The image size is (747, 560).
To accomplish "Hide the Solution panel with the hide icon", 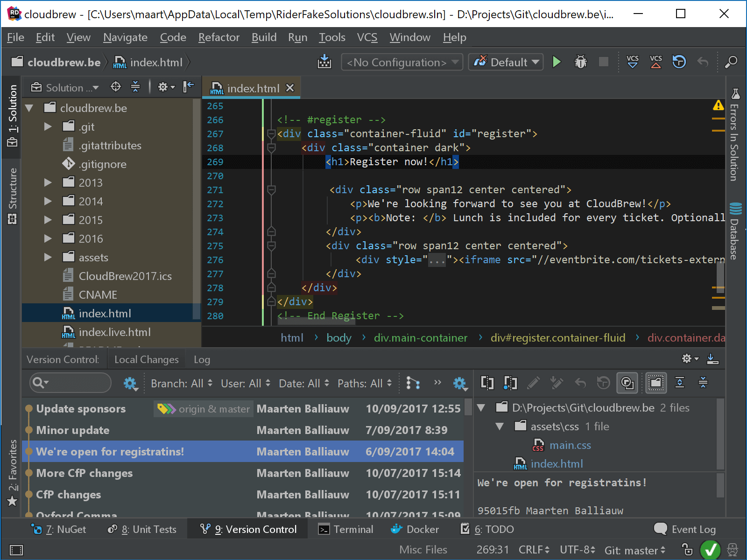I will (188, 87).
